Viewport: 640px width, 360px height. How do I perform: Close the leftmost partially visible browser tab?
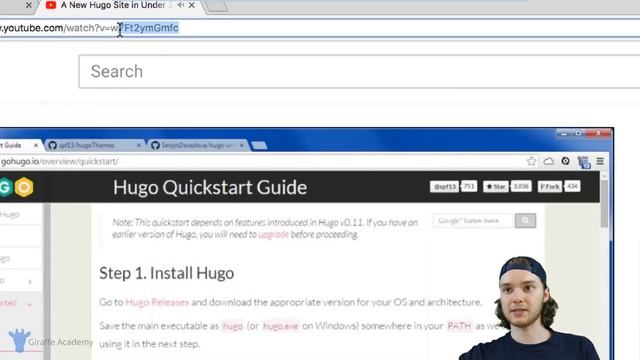[x=29, y=5]
